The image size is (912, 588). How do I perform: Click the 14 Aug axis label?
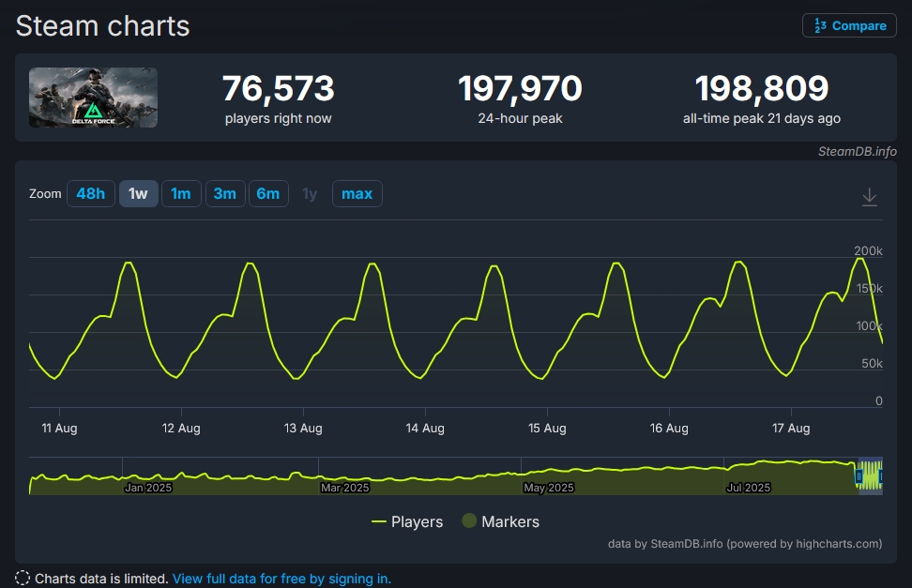[x=425, y=428]
